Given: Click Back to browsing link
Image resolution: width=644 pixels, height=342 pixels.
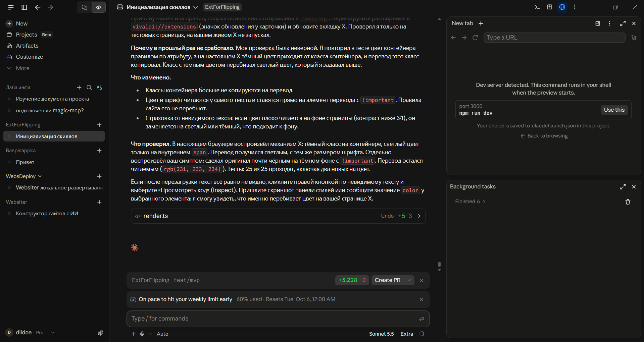Looking at the screenshot, I should tap(544, 136).
